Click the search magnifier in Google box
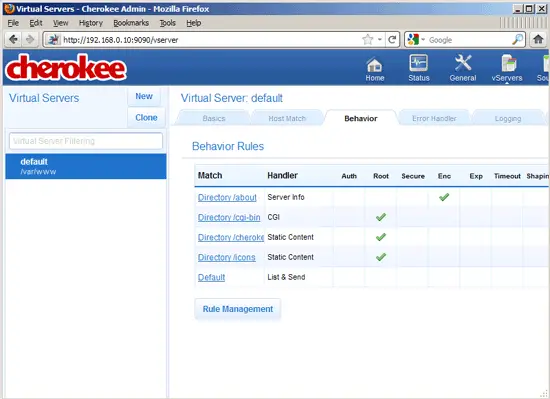The image size is (550, 399). [x=517, y=40]
